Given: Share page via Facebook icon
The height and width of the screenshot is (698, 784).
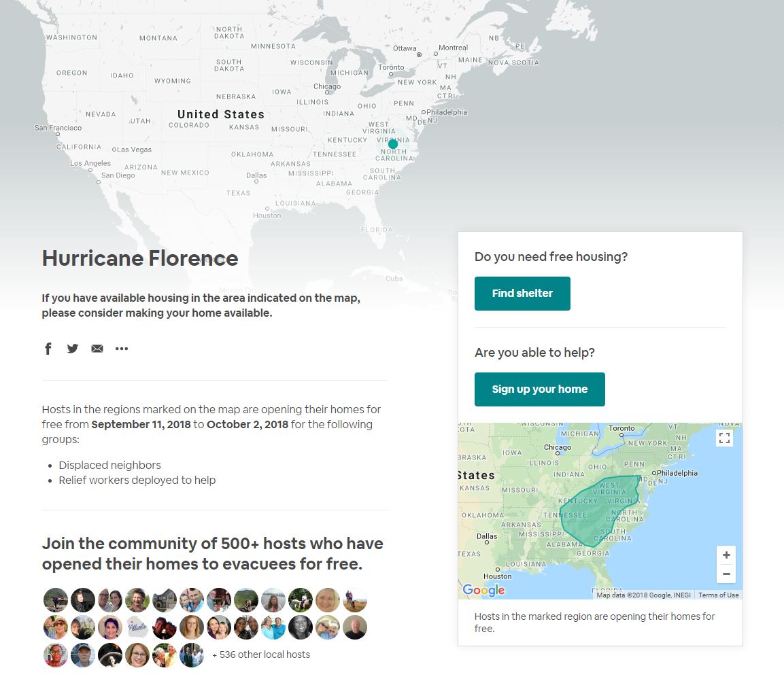Looking at the screenshot, I should coord(48,348).
